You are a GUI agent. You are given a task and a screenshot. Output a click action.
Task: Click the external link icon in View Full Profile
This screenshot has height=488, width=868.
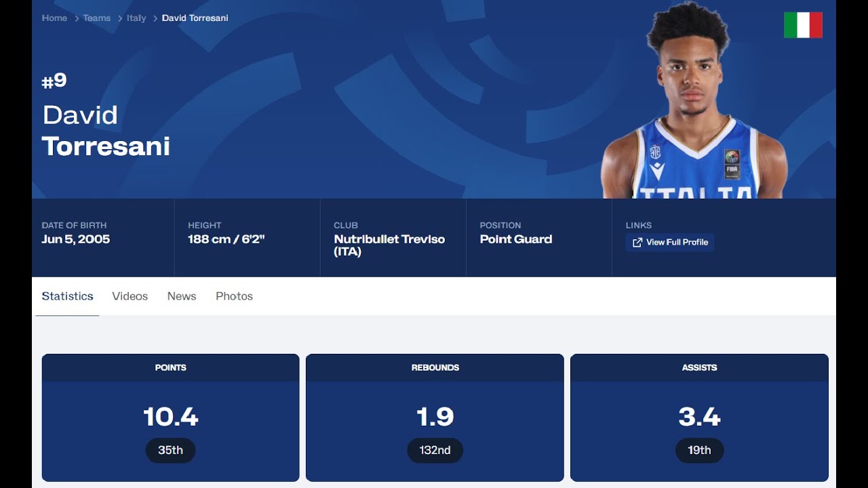tap(637, 243)
